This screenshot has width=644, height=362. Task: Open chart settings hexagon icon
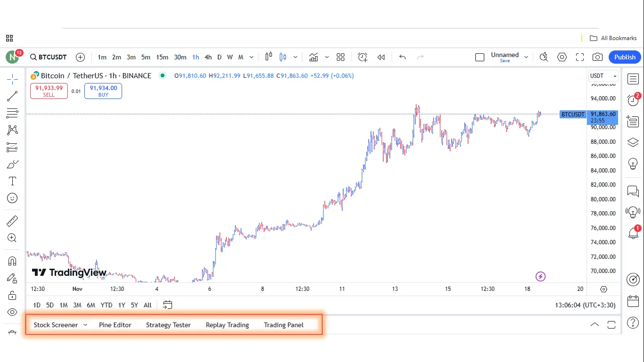(562, 57)
